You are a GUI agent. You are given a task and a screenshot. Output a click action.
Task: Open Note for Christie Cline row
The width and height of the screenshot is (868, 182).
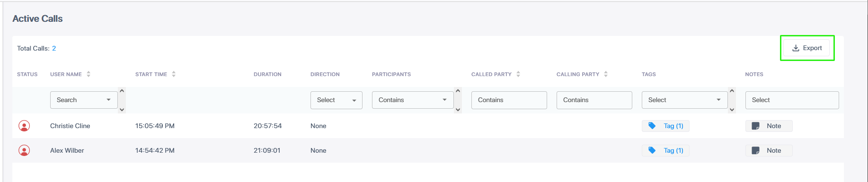coord(769,126)
